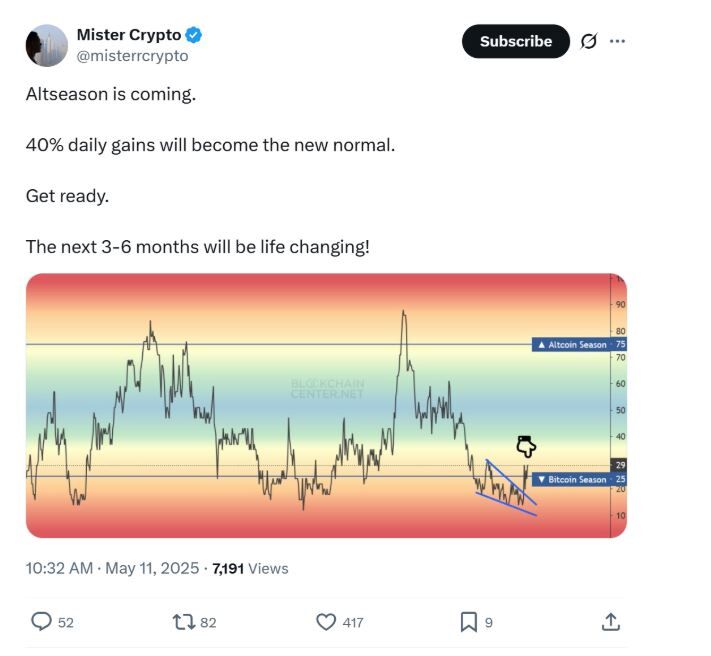Repost this tweet using retweet icon
The image size is (711, 656).
coord(184,622)
